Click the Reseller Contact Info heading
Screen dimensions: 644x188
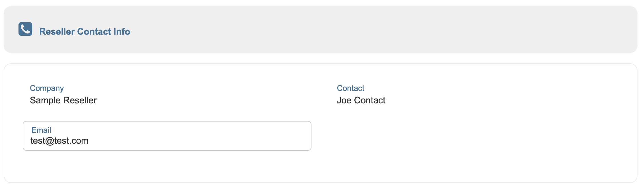(84, 32)
